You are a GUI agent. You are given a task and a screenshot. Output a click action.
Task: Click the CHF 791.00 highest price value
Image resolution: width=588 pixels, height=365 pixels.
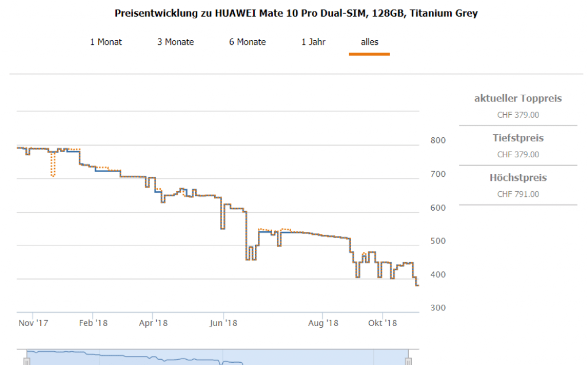tap(518, 194)
